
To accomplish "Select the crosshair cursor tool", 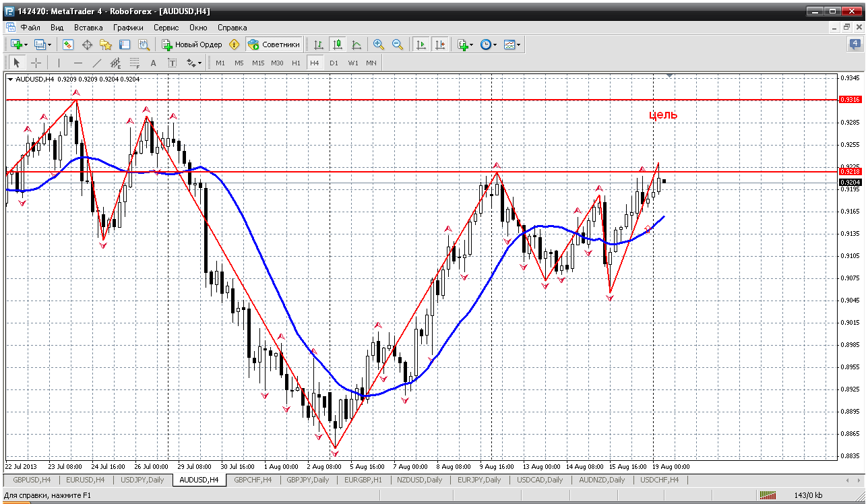I will click(36, 63).
